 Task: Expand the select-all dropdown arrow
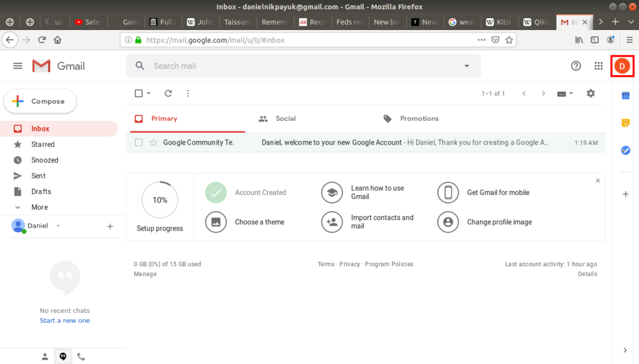coord(149,93)
